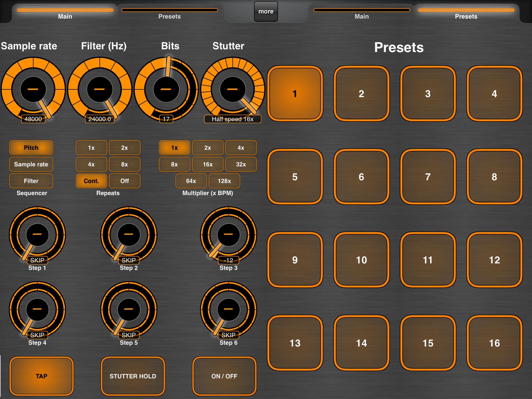The height and width of the screenshot is (399, 532).
Task: Select the right Presets tab
Action: [466, 14]
